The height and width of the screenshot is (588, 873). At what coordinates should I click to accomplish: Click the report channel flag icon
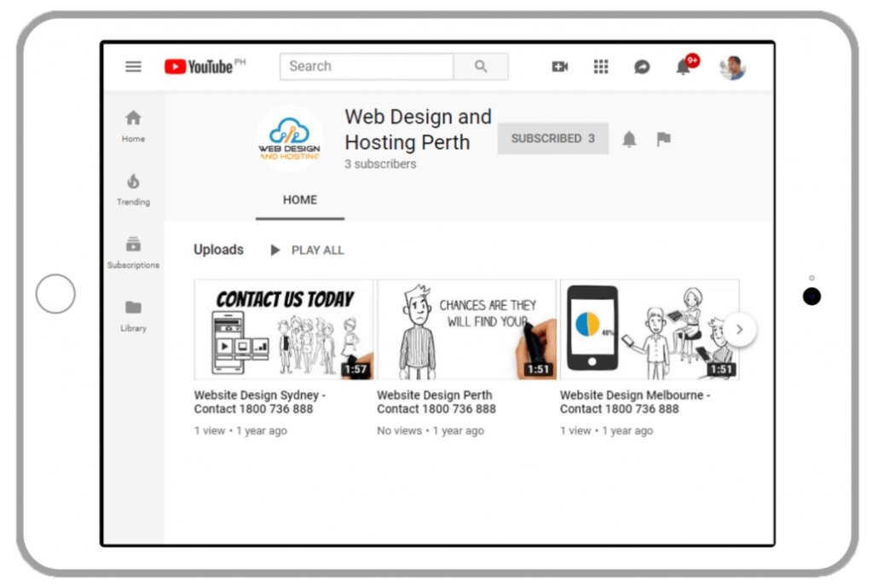tap(663, 139)
